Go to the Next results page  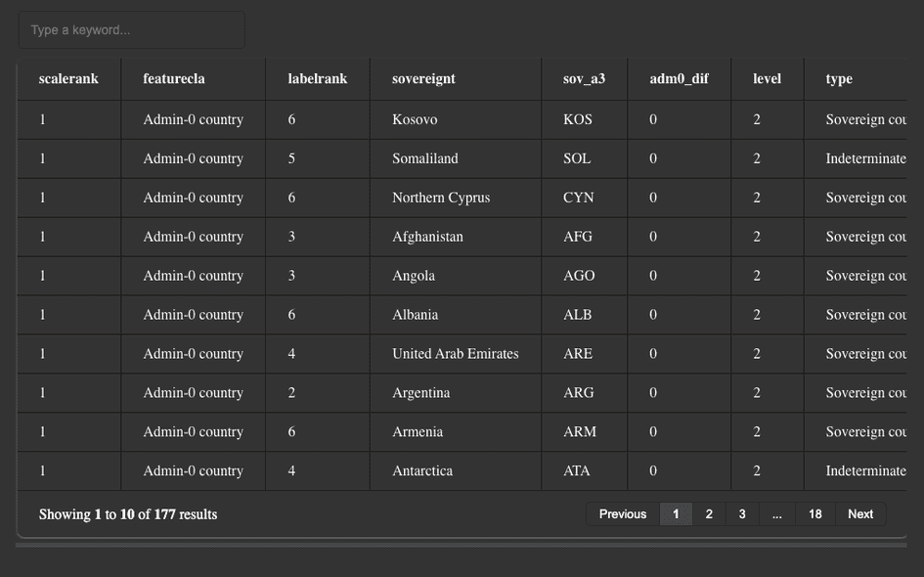[860, 514]
